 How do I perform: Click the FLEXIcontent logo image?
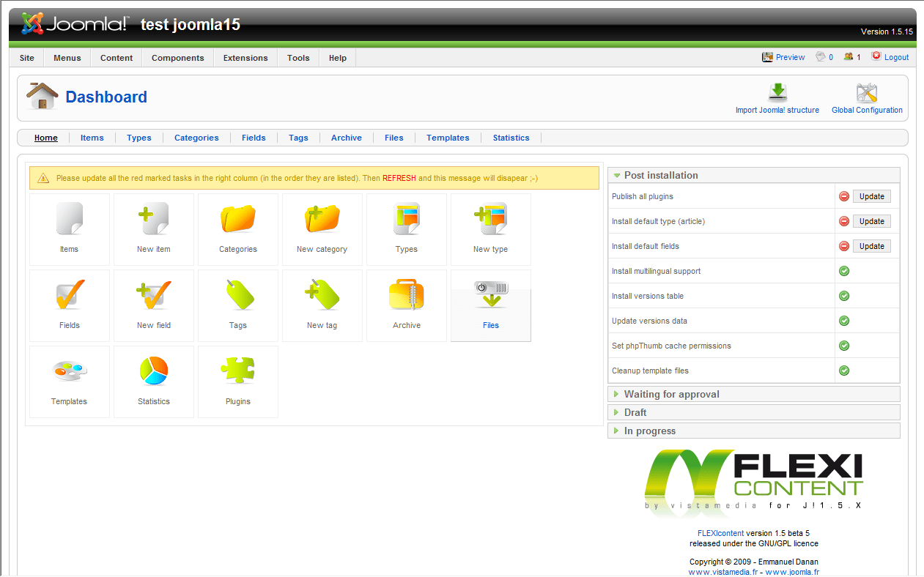(754, 483)
